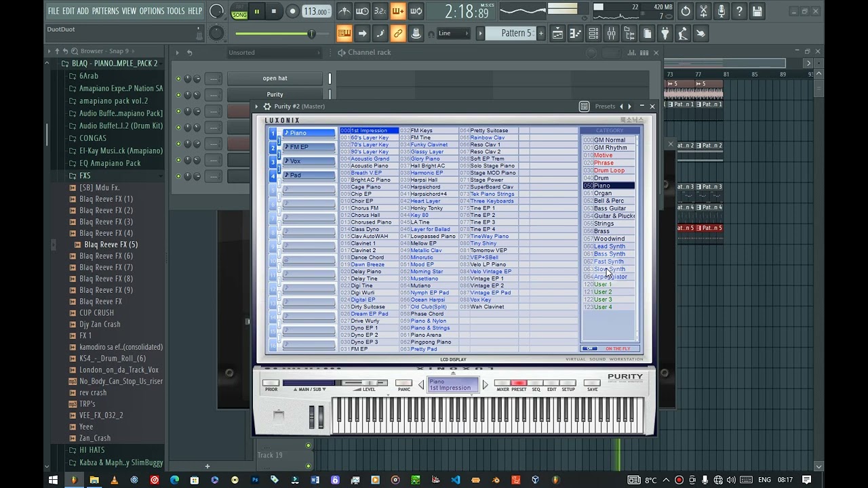Viewport: 868px width, 488px height.
Task: Open the EDIT menu
Action: tap(68, 11)
